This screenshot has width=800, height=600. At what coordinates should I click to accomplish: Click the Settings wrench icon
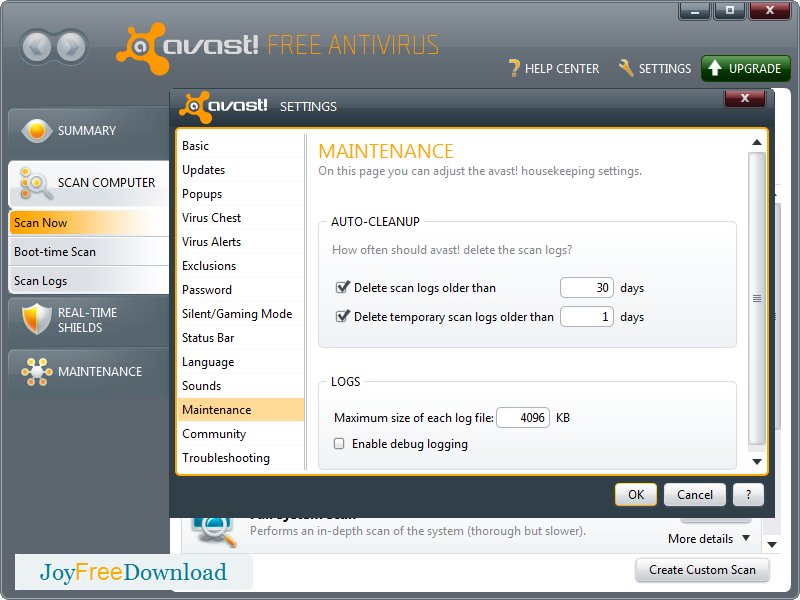[626, 68]
